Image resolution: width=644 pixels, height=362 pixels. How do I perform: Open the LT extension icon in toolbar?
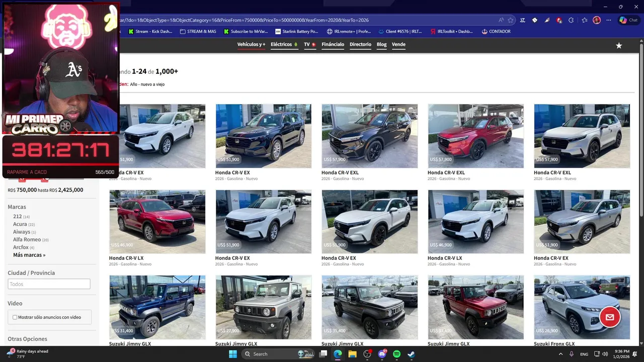pos(523,20)
